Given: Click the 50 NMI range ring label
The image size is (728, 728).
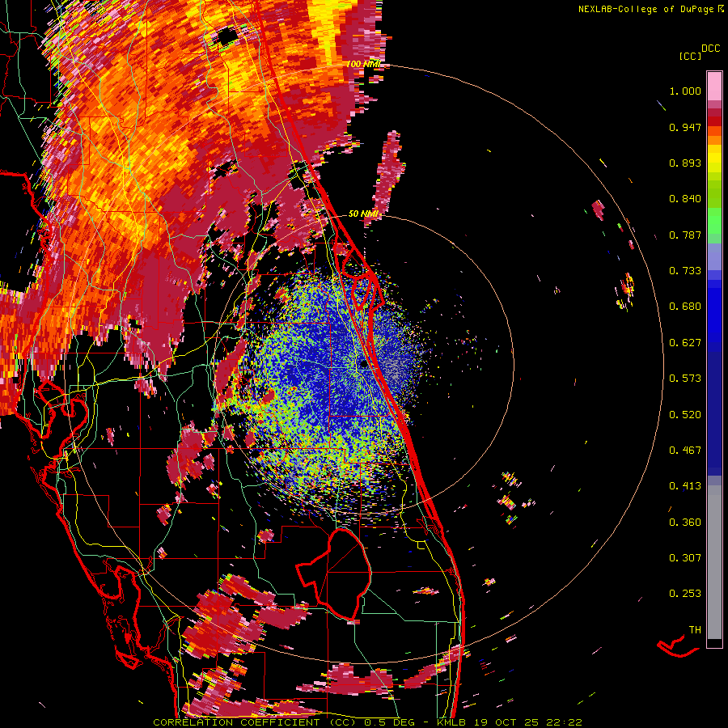Looking at the screenshot, I should pyautogui.click(x=362, y=214).
